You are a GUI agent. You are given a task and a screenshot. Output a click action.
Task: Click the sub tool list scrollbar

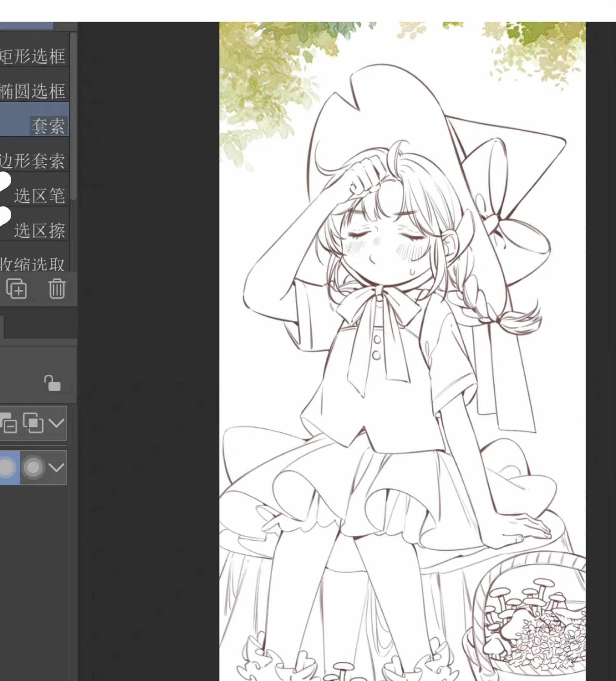(73, 113)
